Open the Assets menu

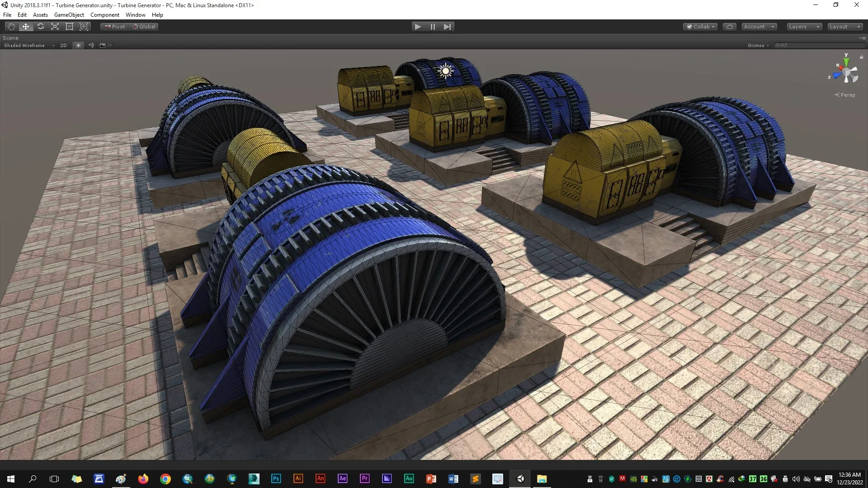point(40,15)
